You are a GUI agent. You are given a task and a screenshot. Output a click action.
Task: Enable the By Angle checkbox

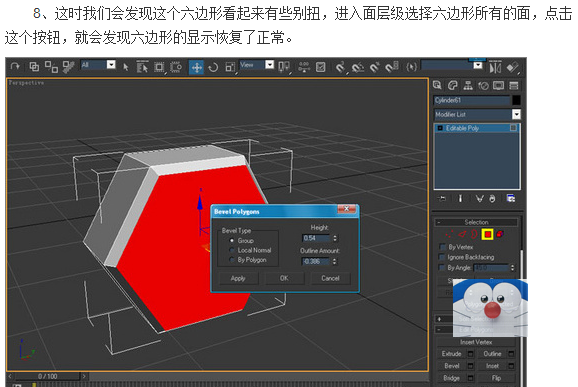pyautogui.click(x=443, y=267)
